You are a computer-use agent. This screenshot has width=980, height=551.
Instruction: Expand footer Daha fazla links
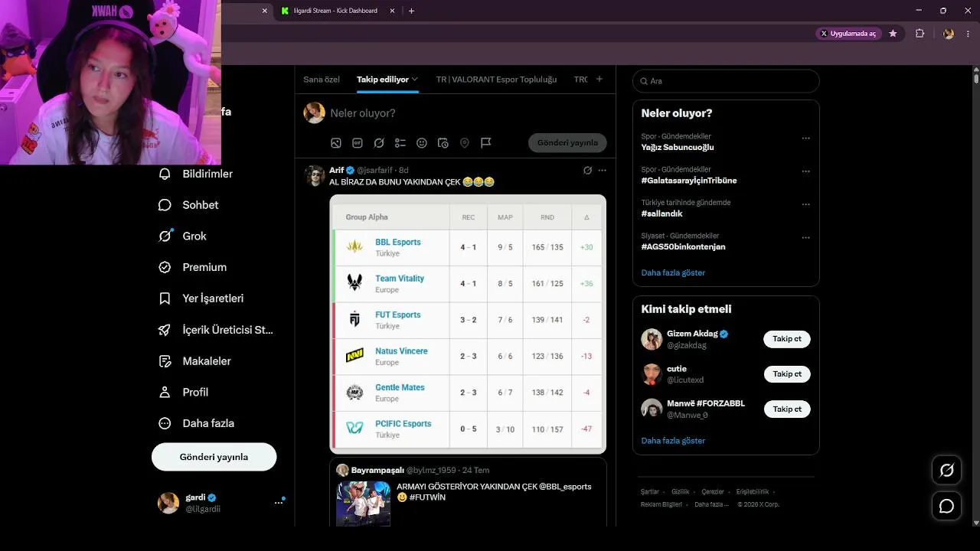pyautogui.click(x=711, y=504)
